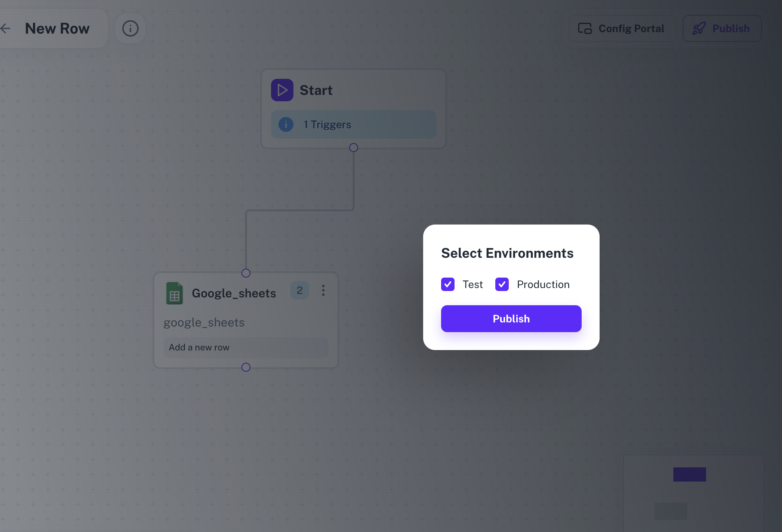This screenshot has width=782, height=532.
Task: Click the play icon on the Start node
Action: coord(282,90)
